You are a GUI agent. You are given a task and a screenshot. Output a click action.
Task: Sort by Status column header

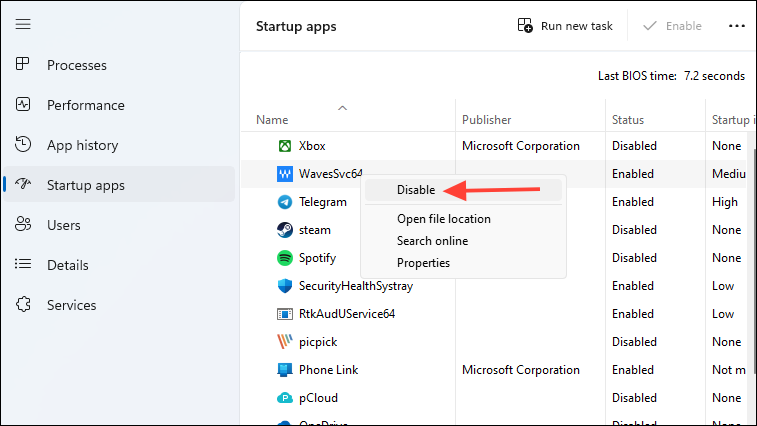click(x=628, y=120)
